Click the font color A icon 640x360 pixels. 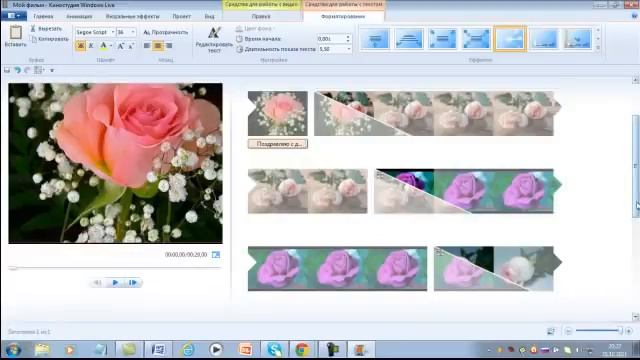103,46
